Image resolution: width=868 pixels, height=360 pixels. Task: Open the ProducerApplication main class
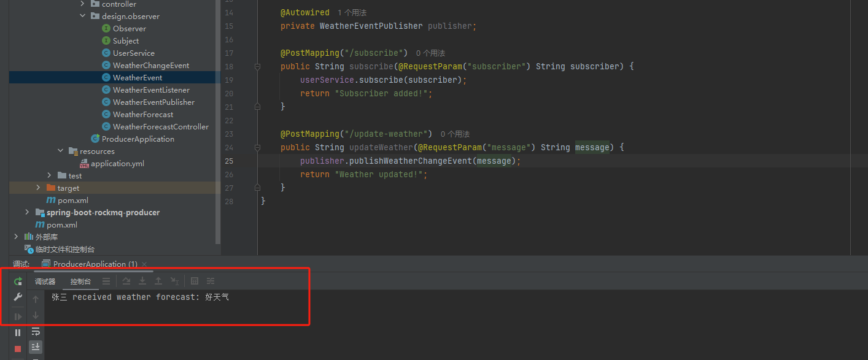click(138, 139)
